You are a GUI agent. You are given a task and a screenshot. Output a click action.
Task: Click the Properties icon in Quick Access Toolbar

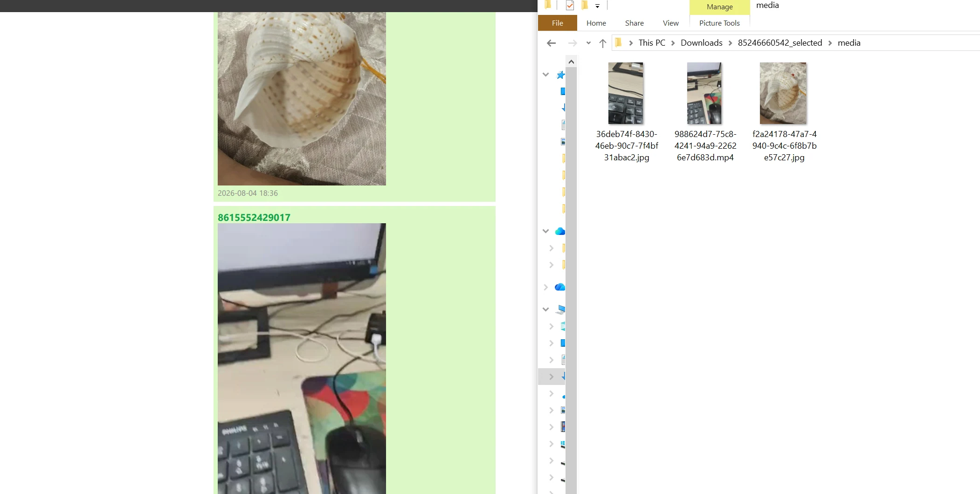pos(570,6)
